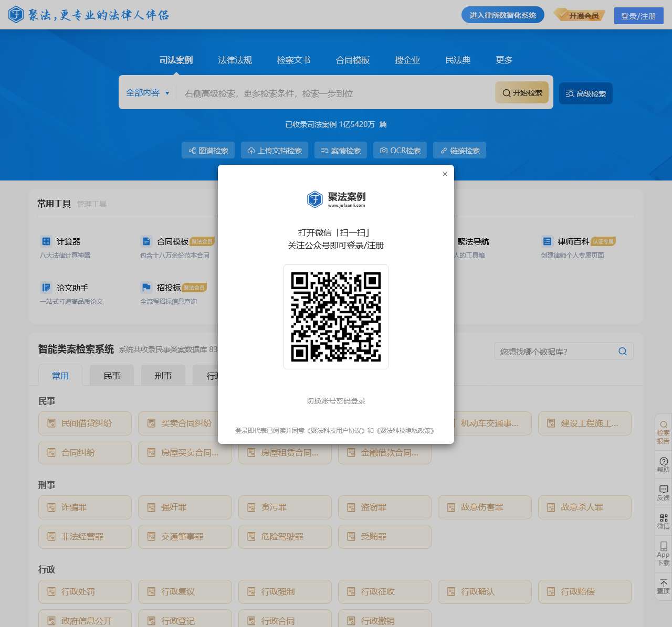Image resolution: width=672 pixels, height=627 pixels.
Task: Click 管理工具 link
Action: tap(92, 204)
